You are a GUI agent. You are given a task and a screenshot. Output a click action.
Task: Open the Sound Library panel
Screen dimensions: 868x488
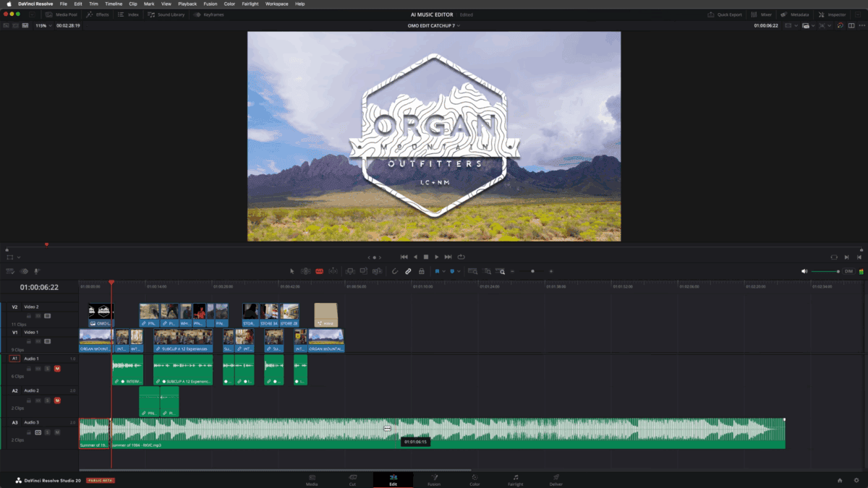[166, 14]
